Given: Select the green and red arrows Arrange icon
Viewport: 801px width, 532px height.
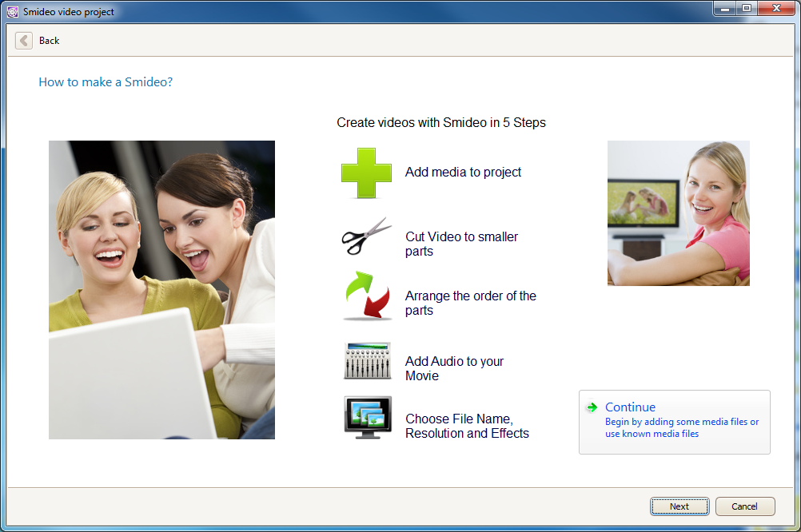Looking at the screenshot, I should point(367,296).
